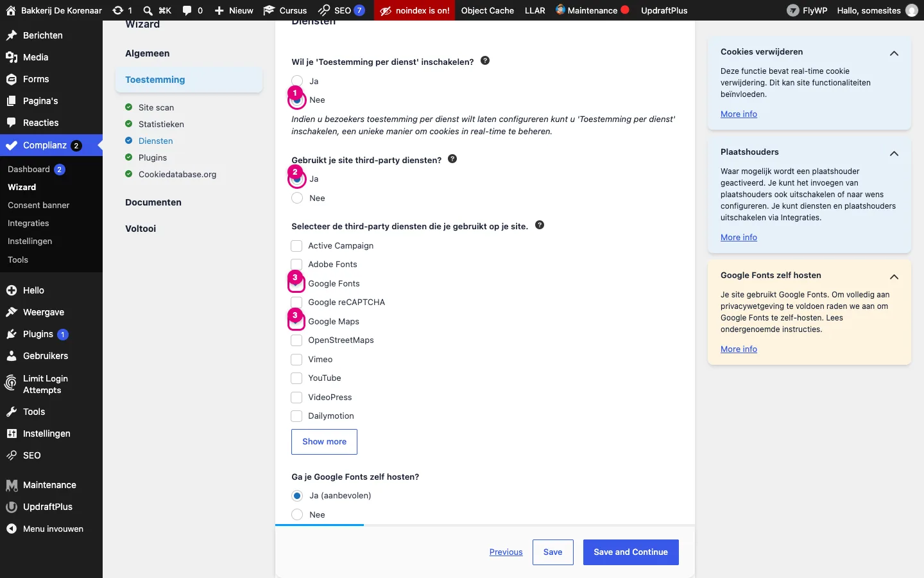Go to the Cookiedatabase.org step
Screen dimensions: 924x578
[x=177, y=174]
